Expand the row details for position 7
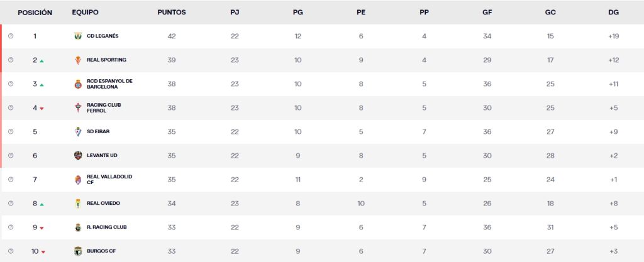The image size is (644, 262). pyautogui.click(x=11, y=180)
